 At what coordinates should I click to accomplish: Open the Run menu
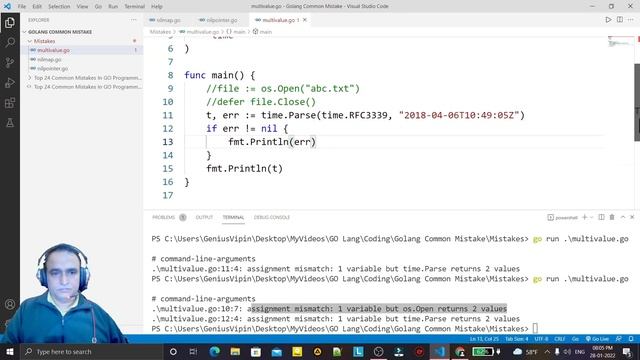pyautogui.click(x=113, y=7)
